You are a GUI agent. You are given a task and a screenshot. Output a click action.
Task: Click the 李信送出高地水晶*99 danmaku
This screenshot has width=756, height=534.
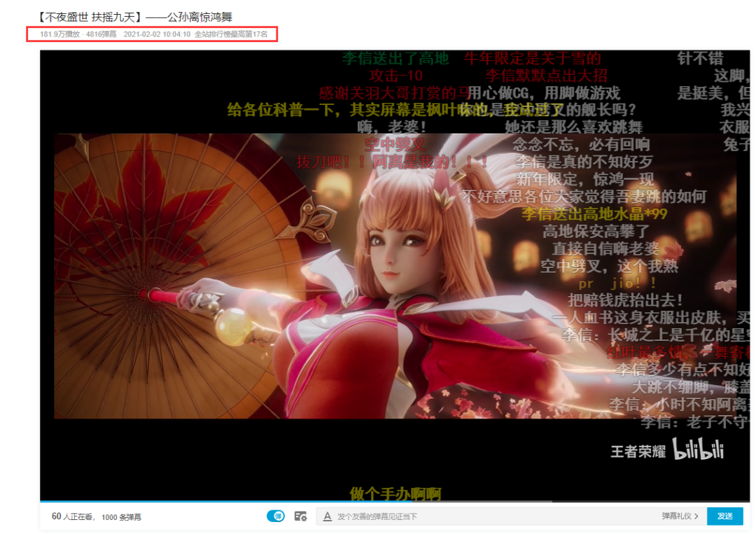pyautogui.click(x=594, y=213)
